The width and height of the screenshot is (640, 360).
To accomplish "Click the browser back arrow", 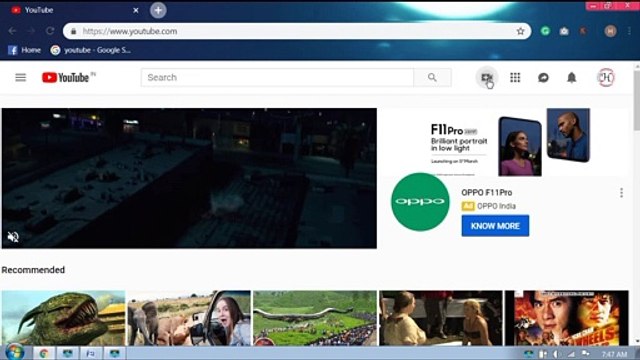I will pos(12,31).
